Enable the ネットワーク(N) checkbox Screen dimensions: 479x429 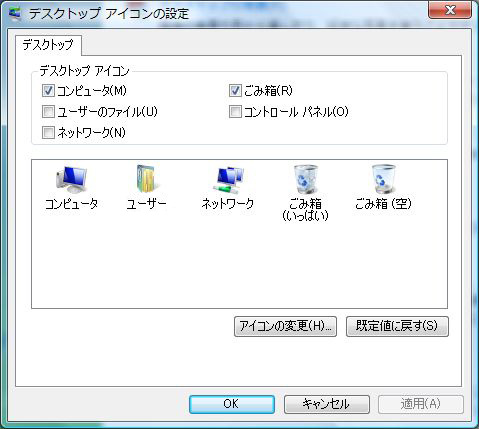pyautogui.click(x=48, y=133)
